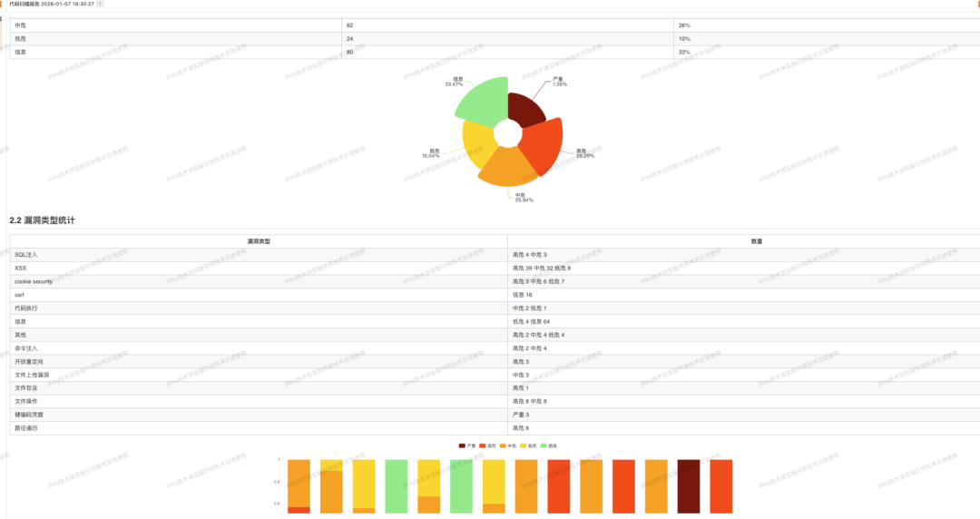Screen dimensions: 980x519
Task: Toggle the light green legend swatch above the bar chart
Action: coord(544,446)
